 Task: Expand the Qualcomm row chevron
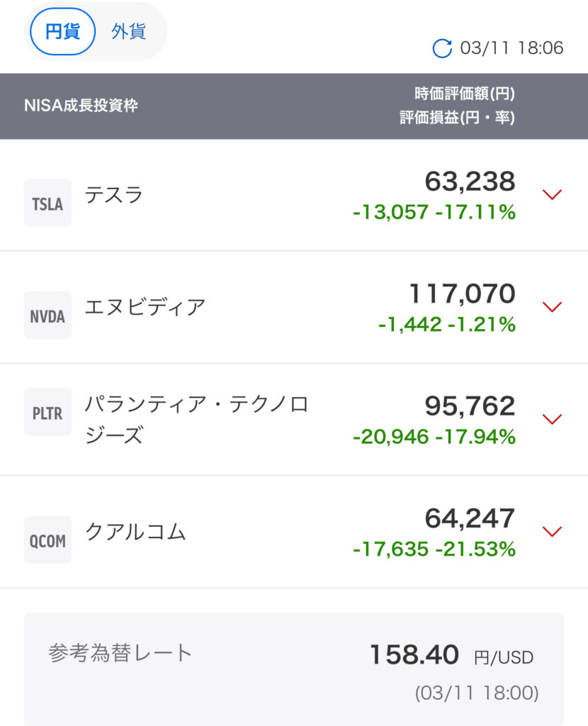(551, 531)
